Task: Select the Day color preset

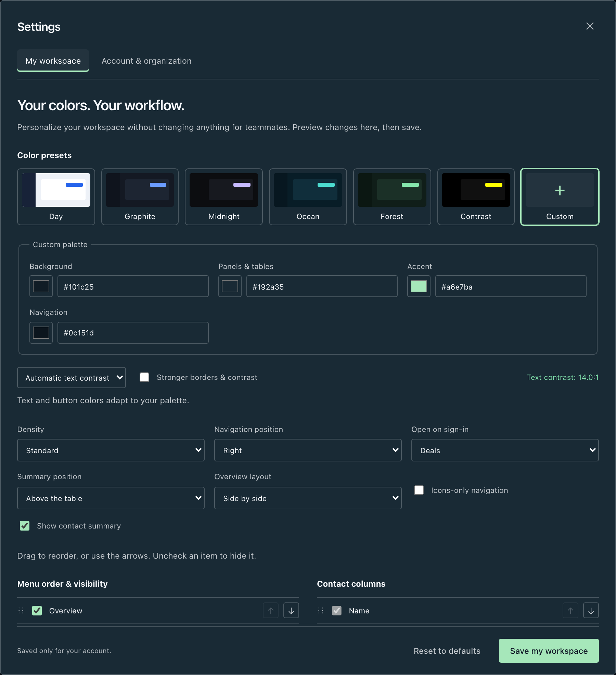Action: pyautogui.click(x=56, y=197)
